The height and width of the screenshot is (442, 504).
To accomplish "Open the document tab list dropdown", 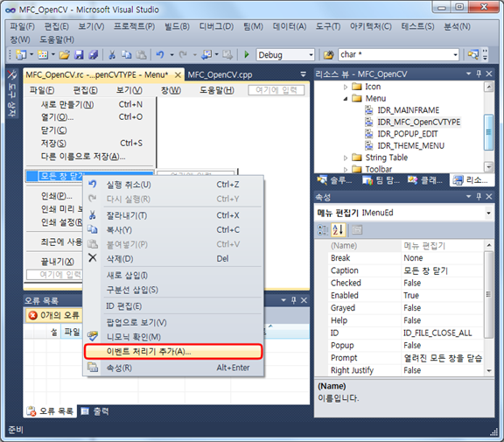I will click(x=303, y=74).
